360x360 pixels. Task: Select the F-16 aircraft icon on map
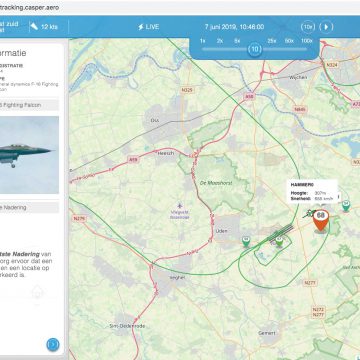point(309,214)
